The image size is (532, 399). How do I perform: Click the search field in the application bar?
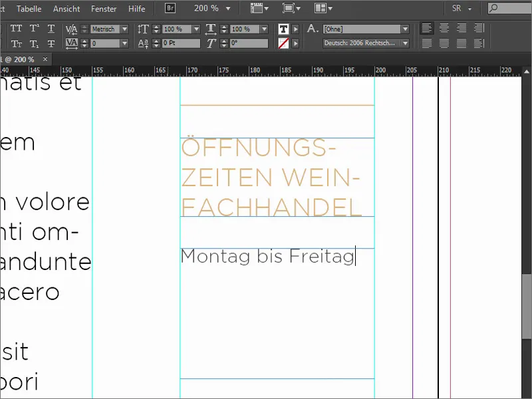click(x=509, y=8)
